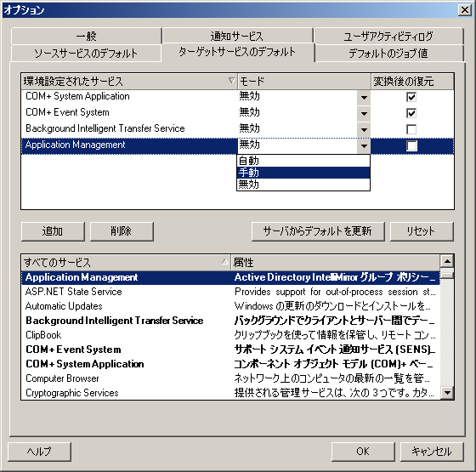Expand mode dropdown for COM+ Event System

coord(364,114)
